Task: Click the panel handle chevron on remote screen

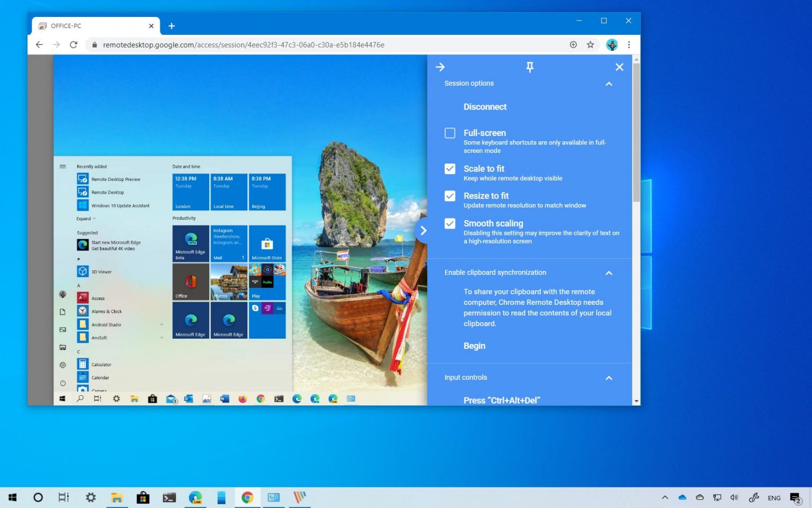Action: [422, 231]
